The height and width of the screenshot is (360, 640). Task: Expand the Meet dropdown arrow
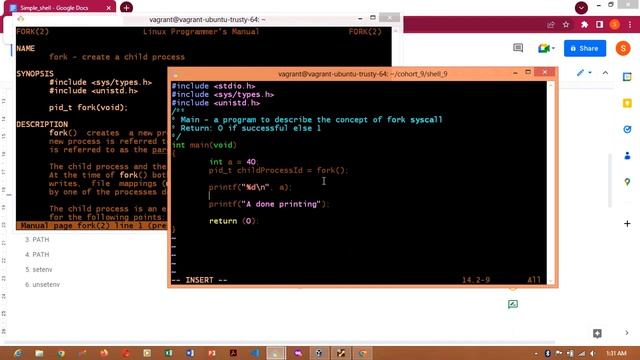click(x=553, y=49)
